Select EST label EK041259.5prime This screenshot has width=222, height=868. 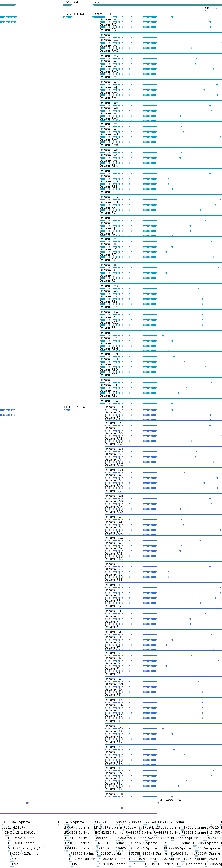(x=170, y=822)
